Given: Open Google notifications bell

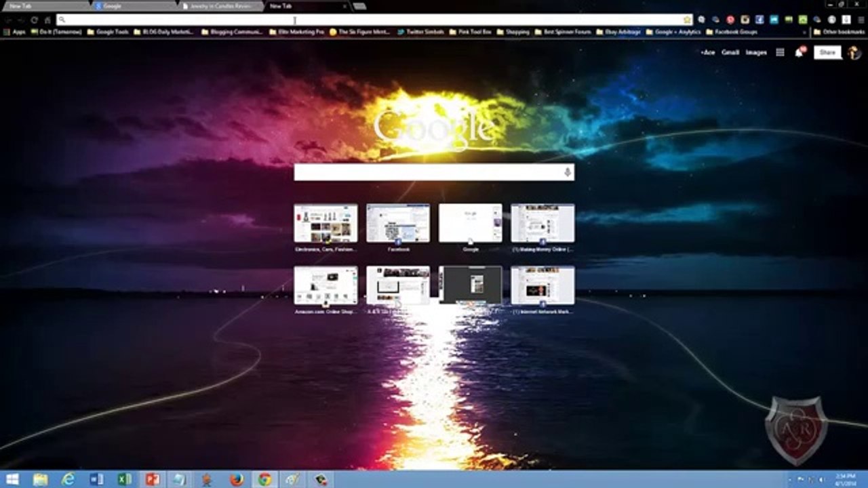Looking at the screenshot, I should (800, 52).
